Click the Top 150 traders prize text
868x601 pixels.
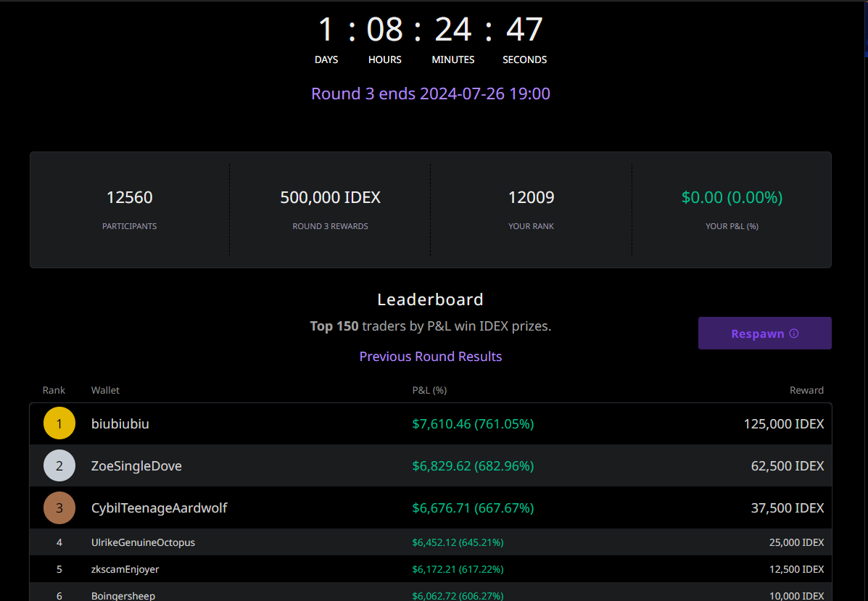coord(431,326)
